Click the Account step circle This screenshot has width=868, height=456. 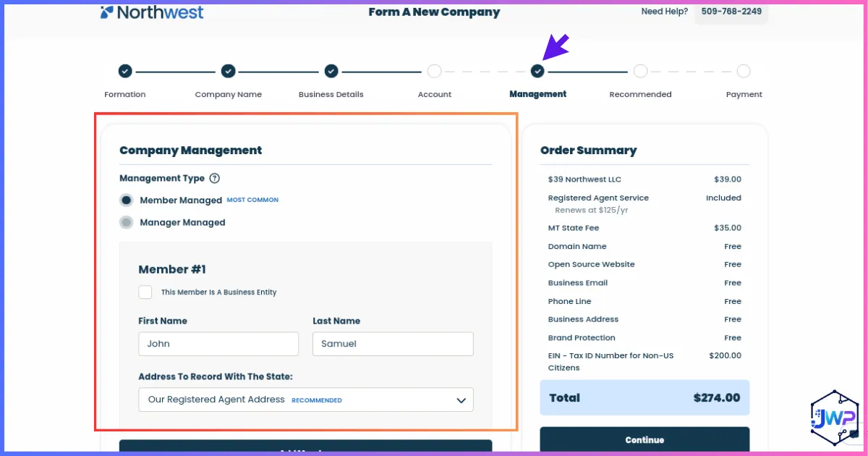(434, 71)
